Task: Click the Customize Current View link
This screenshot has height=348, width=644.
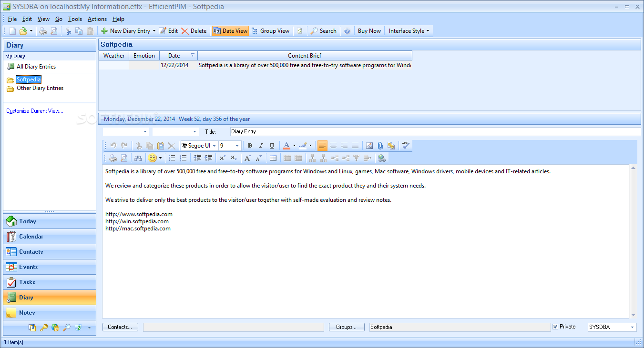Action: pyautogui.click(x=35, y=111)
